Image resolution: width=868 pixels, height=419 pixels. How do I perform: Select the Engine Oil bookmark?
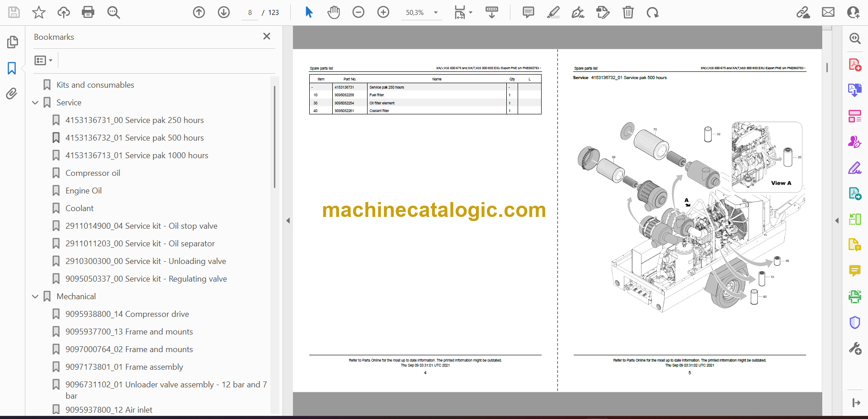tap(83, 191)
